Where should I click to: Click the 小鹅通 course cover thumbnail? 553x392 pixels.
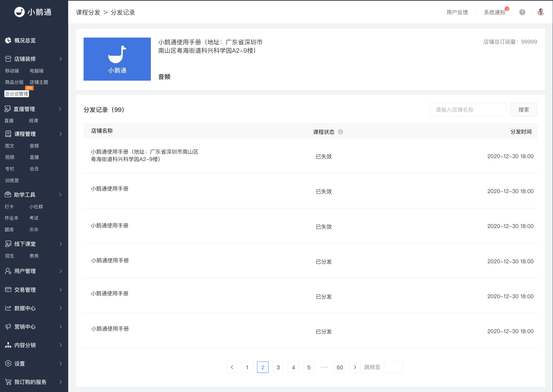117,59
